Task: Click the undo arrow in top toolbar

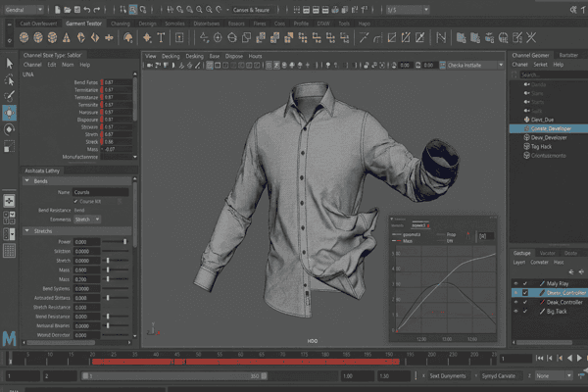Action: pos(87,10)
